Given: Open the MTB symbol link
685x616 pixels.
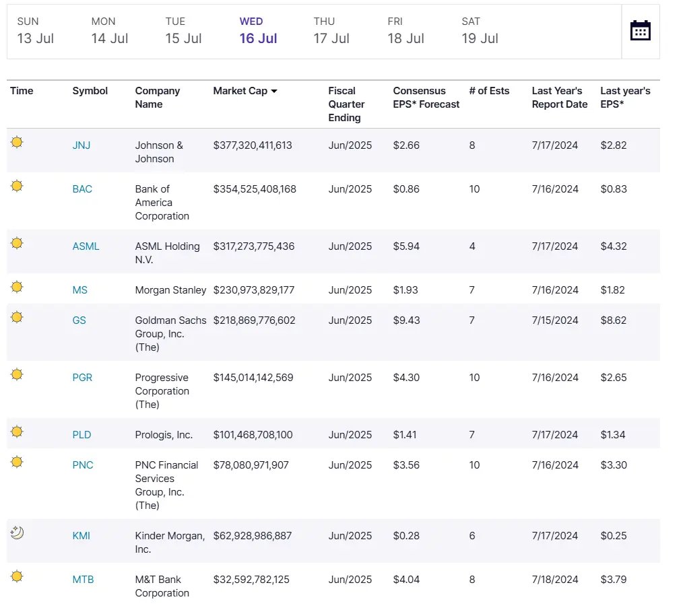Looking at the screenshot, I should [83, 580].
